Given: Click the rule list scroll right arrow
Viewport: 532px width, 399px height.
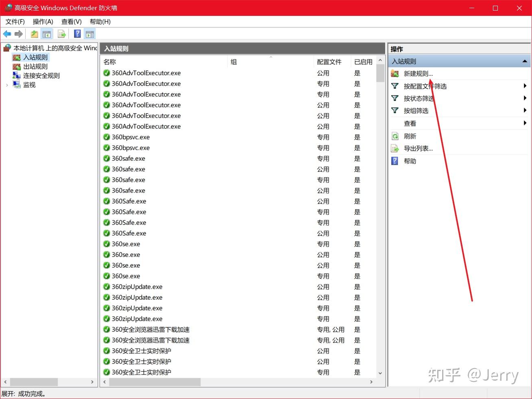Looking at the screenshot, I should (371, 382).
